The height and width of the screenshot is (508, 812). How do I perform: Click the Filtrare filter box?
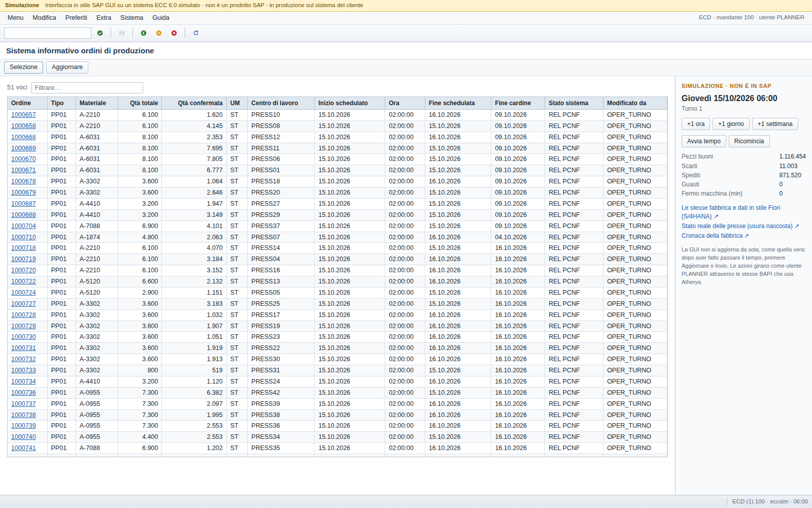click(87, 88)
